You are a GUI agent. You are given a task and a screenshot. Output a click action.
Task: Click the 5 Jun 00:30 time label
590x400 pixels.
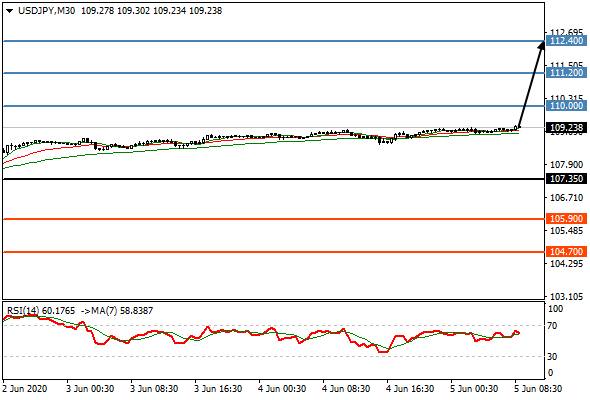474,389
